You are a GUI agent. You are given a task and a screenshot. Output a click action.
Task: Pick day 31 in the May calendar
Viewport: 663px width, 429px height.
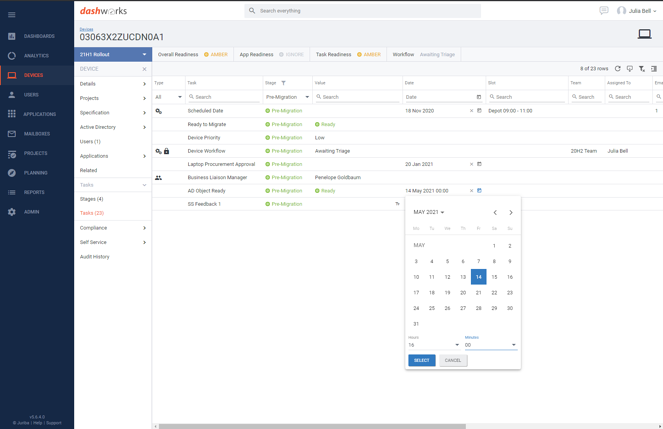coord(416,324)
